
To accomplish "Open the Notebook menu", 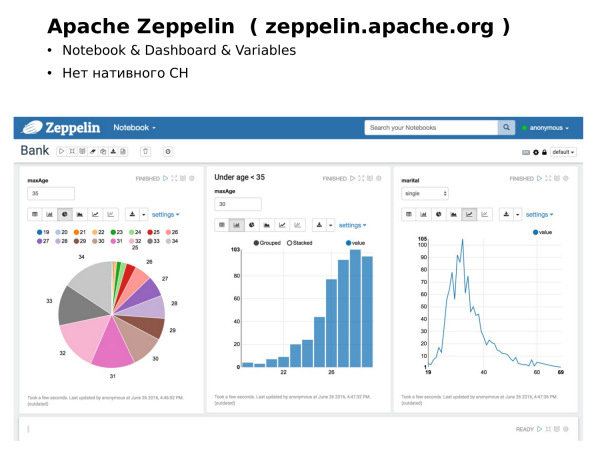I will pyautogui.click(x=134, y=128).
